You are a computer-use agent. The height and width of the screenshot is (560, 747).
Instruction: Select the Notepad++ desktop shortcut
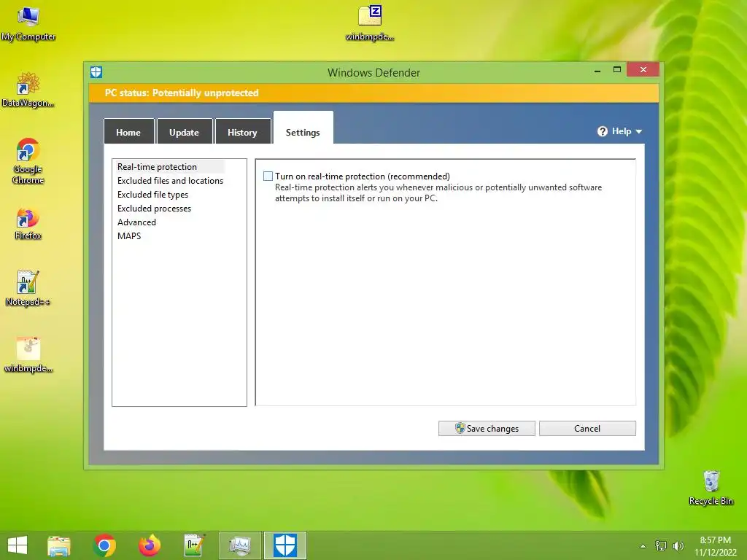[28, 289]
